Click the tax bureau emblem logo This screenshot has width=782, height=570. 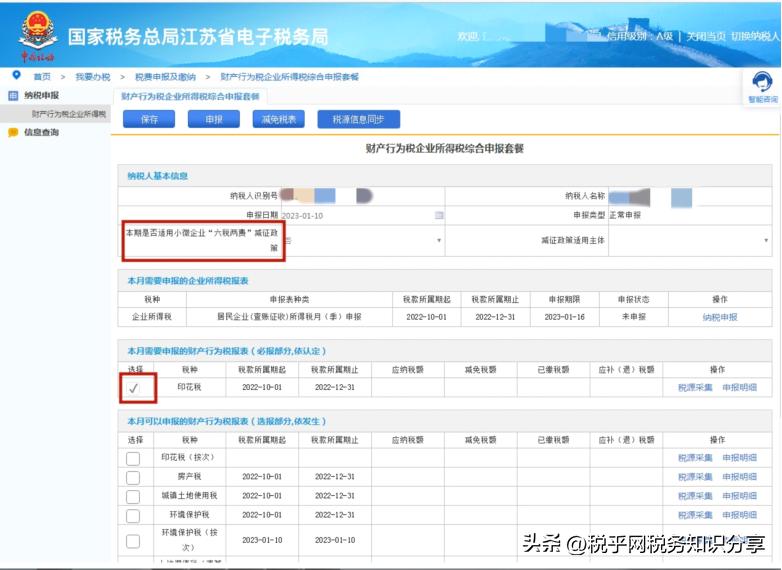click(38, 36)
